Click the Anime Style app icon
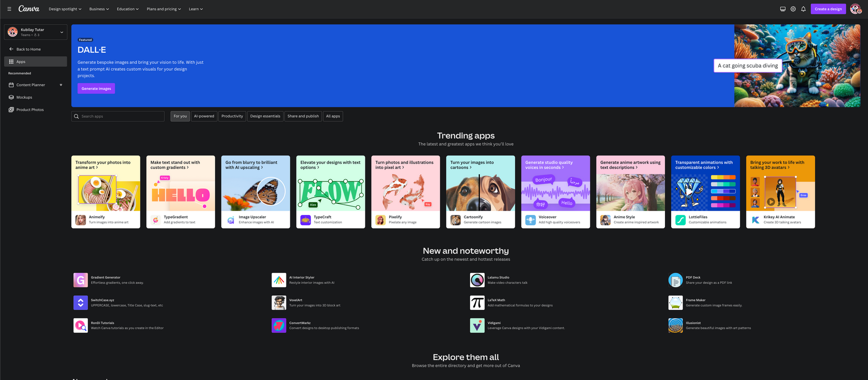This screenshot has height=380, width=868. [606, 220]
